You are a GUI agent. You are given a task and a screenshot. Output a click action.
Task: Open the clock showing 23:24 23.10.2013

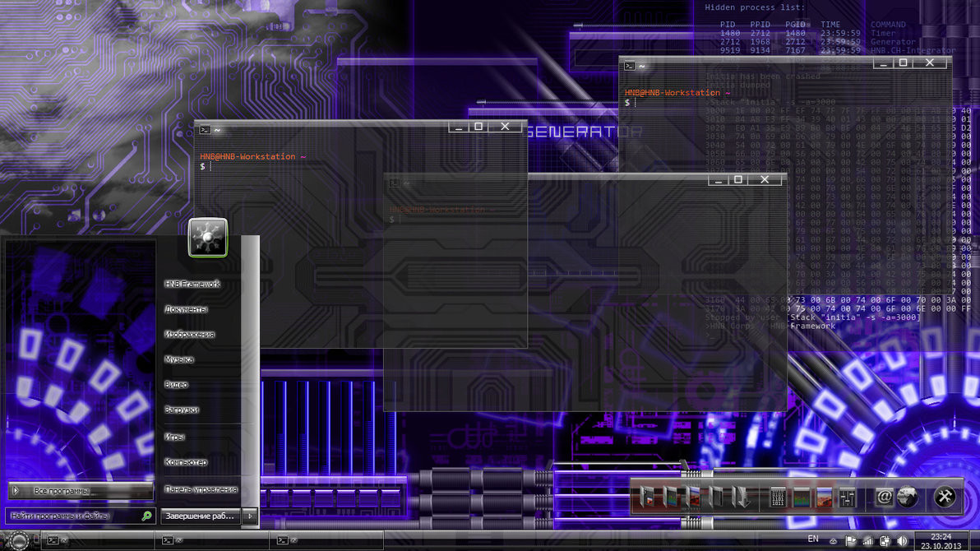point(941,541)
